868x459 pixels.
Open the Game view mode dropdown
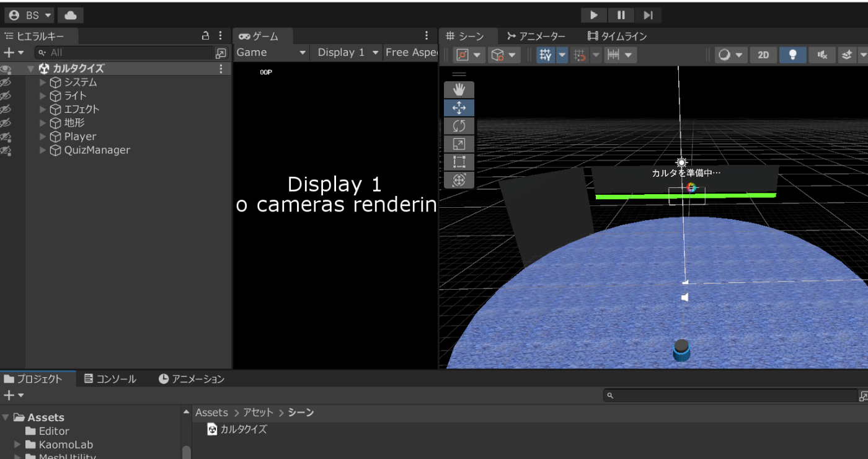coord(271,53)
